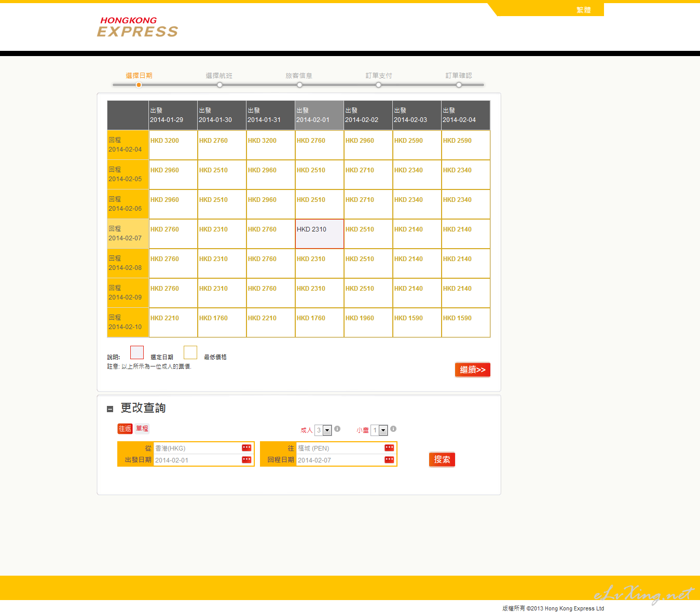Click the Hong Kong Express logo
This screenshot has height=612, width=700.
138,27
